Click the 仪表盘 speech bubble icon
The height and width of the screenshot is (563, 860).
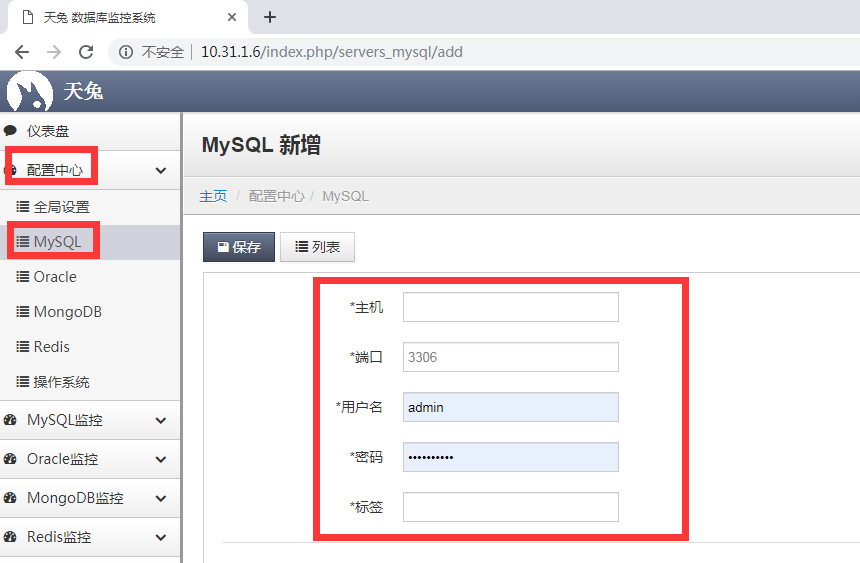tap(10, 131)
